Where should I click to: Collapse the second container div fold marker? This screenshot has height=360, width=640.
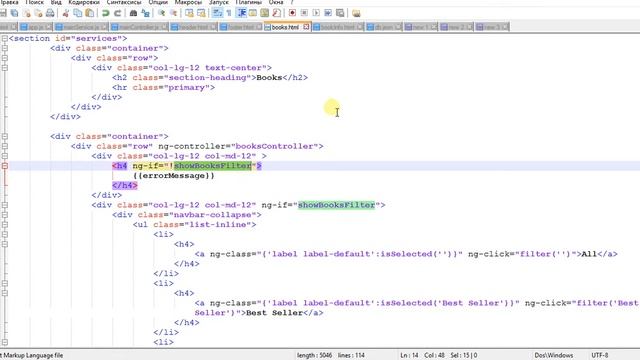pyautogui.click(x=4, y=136)
